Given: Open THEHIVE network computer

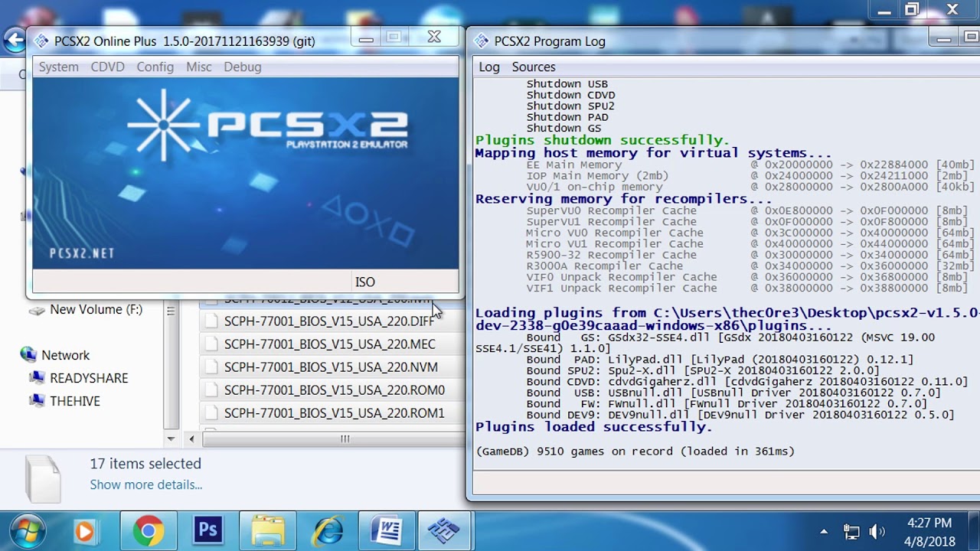Looking at the screenshot, I should pyautogui.click(x=75, y=401).
